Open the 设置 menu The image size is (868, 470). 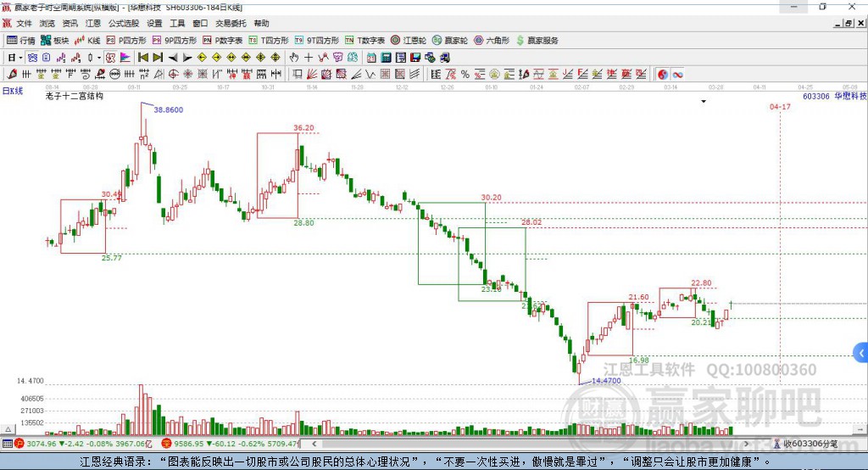tap(154, 23)
